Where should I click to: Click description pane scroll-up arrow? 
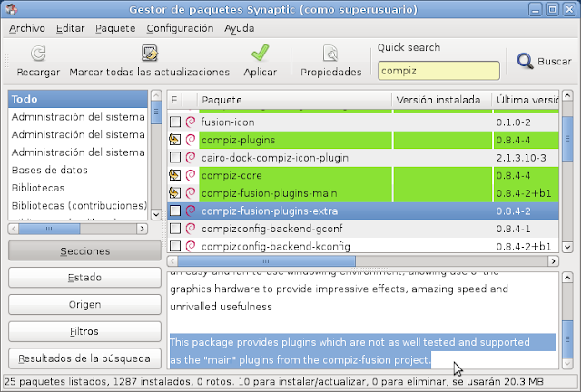(x=567, y=278)
